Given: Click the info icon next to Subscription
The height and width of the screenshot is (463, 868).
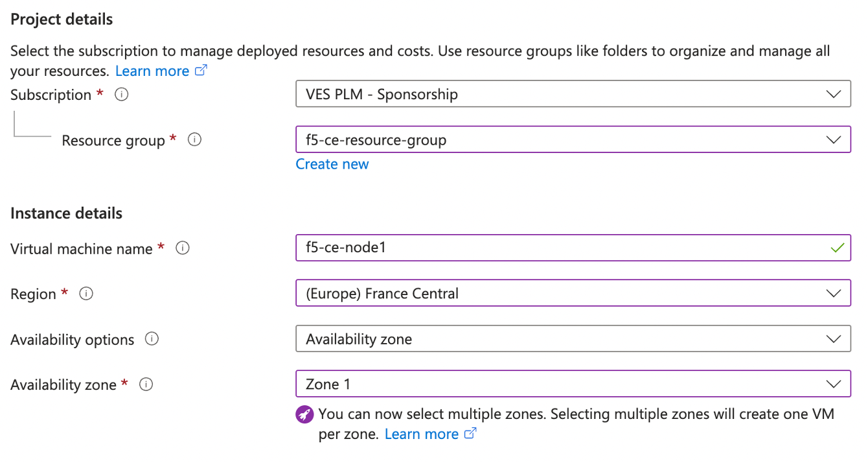Looking at the screenshot, I should [121, 95].
